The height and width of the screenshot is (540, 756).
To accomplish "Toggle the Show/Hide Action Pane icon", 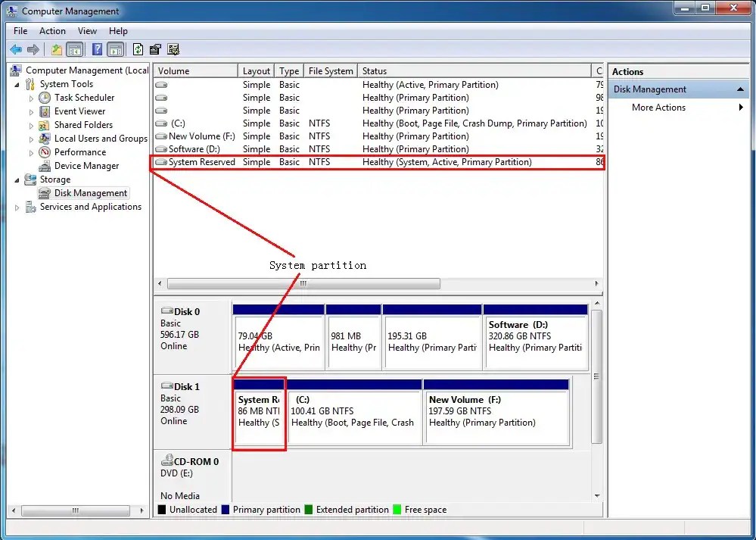I will coord(115,49).
